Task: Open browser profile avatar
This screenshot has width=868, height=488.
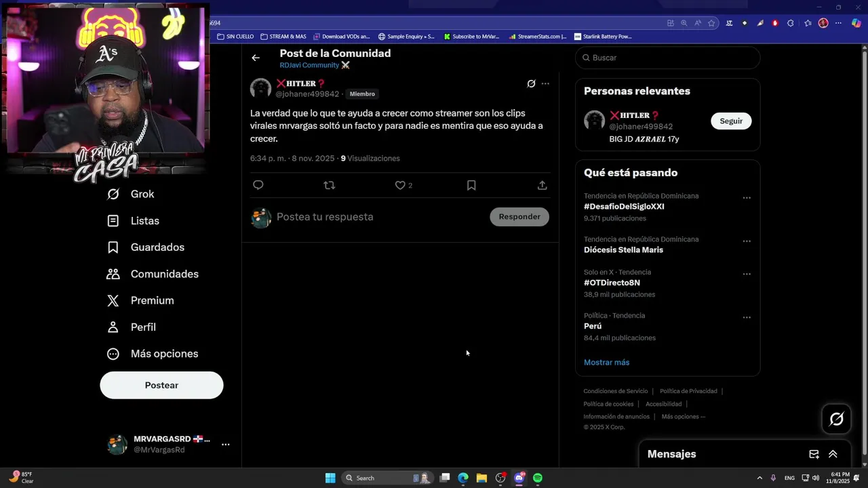Action: pyautogui.click(x=823, y=23)
